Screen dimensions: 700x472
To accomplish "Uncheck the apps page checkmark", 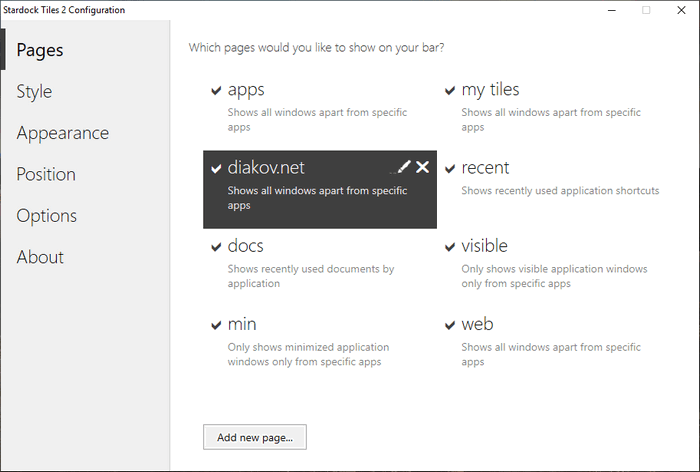I will pos(216,91).
